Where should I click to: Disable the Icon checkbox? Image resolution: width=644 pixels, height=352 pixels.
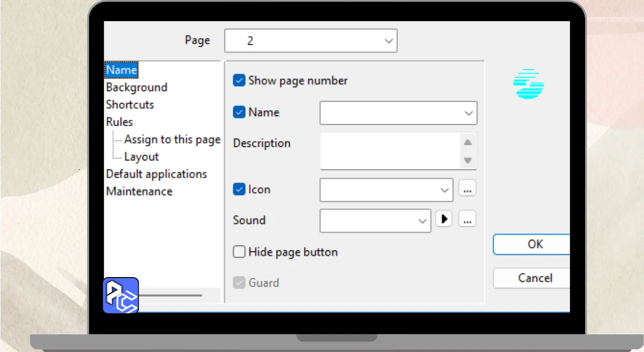pyautogui.click(x=239, y=190)
